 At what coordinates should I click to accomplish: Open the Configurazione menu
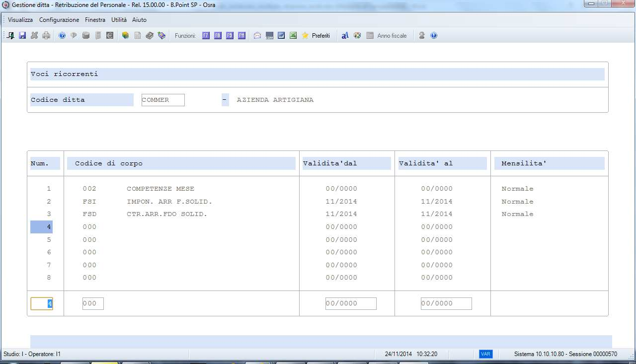click(x=59, y=20)
